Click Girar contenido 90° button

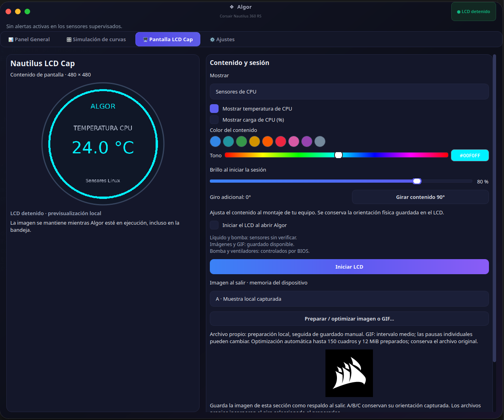[420, 197]
